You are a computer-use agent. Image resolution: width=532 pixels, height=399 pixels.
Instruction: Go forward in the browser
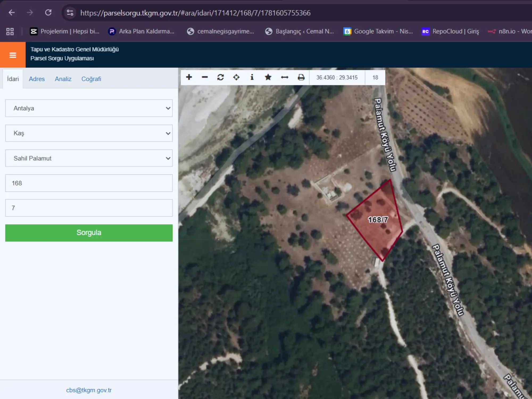click(x=30, y=13)
